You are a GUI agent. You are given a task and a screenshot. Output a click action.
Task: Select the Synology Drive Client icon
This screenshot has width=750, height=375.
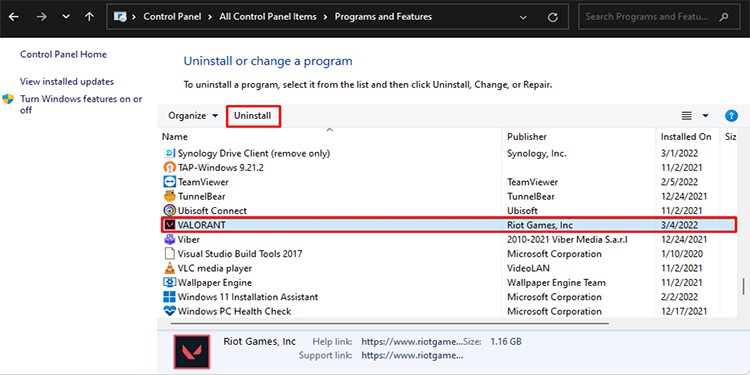[x=169, y=154]
